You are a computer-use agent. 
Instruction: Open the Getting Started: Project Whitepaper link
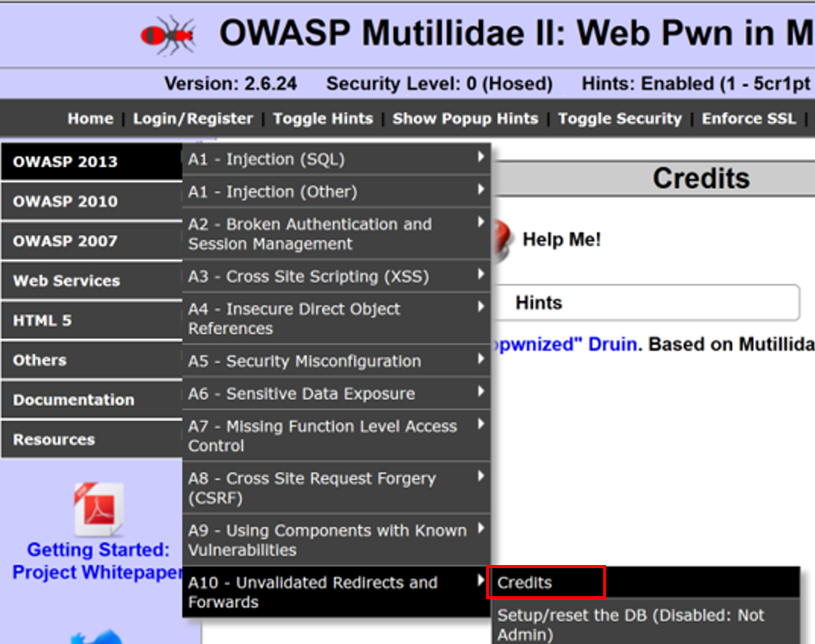click(99, 560)
